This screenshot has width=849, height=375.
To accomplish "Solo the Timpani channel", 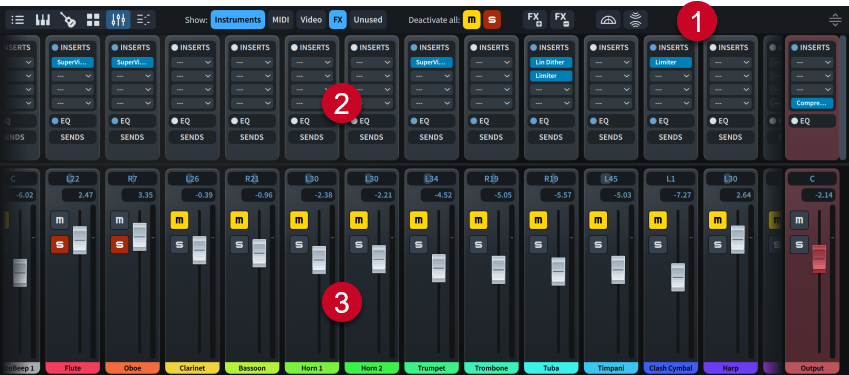I will (x=598, y=245).
